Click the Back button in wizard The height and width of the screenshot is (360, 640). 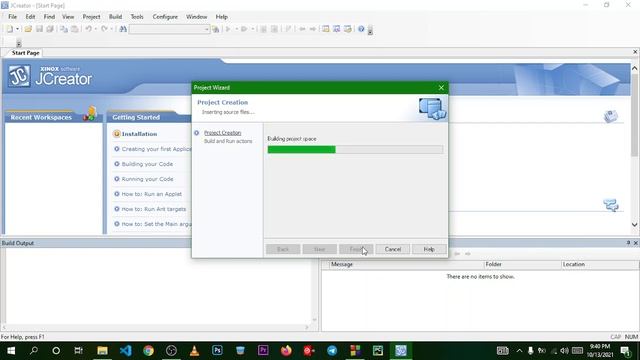(283, 249)
